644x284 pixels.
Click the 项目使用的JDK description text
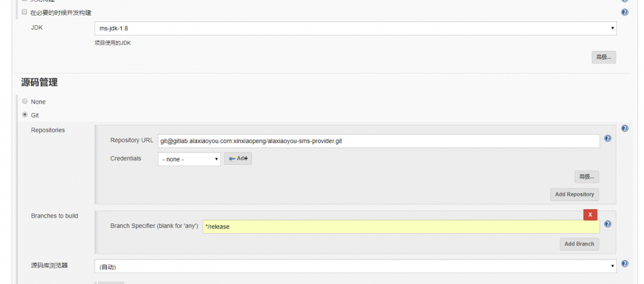coord(113,43)
